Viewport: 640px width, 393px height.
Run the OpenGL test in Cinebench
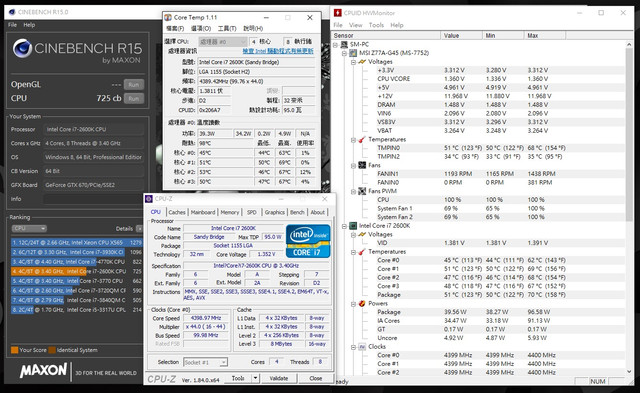tap(133, 84)
